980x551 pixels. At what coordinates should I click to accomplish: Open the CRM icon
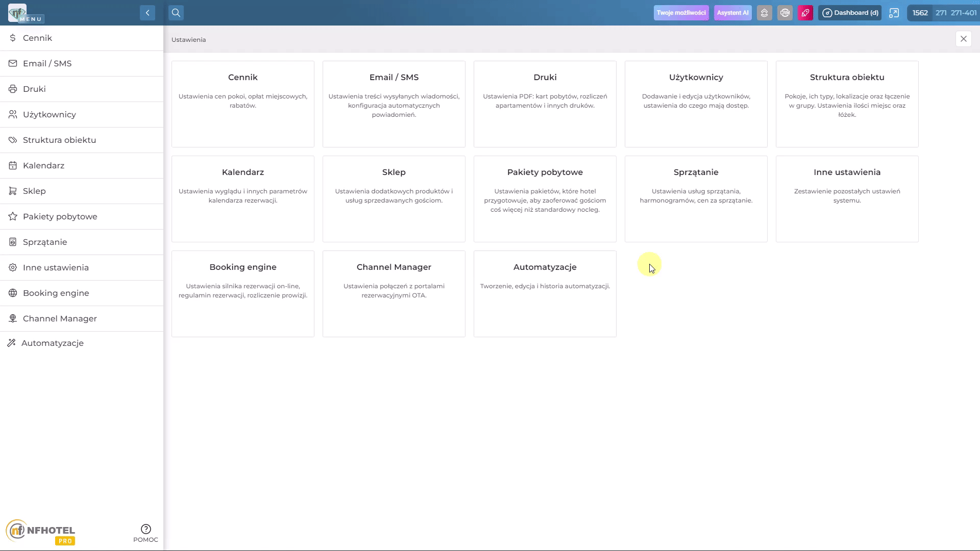785,13
